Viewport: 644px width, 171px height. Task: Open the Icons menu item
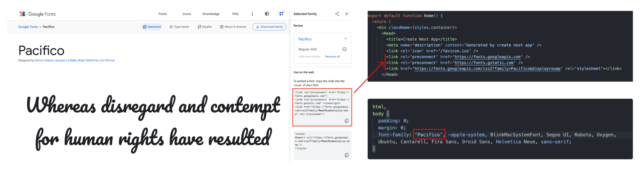point(187,14)
